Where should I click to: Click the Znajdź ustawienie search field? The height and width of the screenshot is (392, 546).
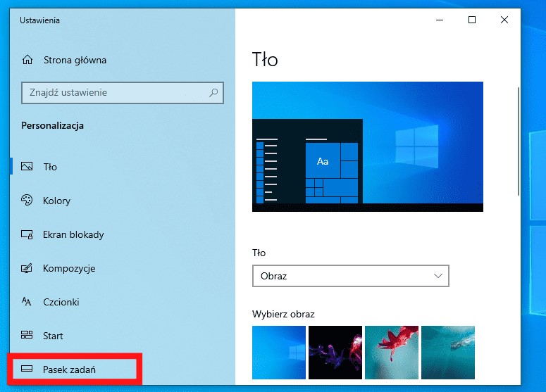click(x=113, y=92)
